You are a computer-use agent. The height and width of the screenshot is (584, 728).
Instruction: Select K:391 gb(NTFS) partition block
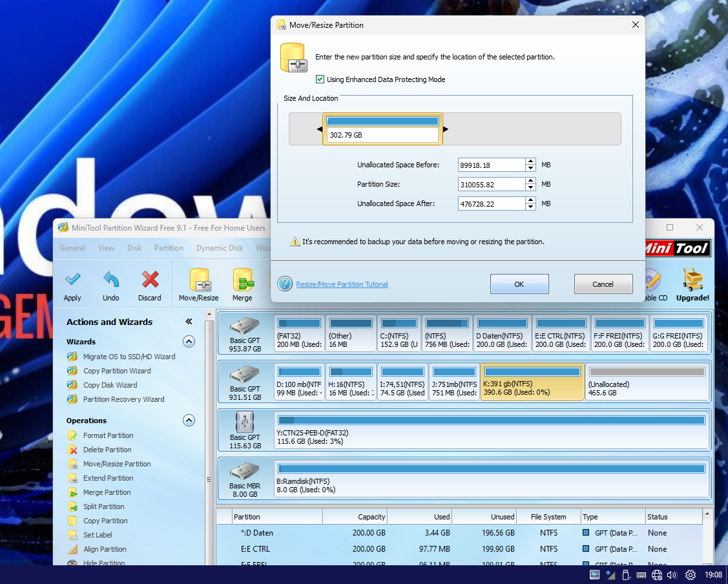pos(532,382)
